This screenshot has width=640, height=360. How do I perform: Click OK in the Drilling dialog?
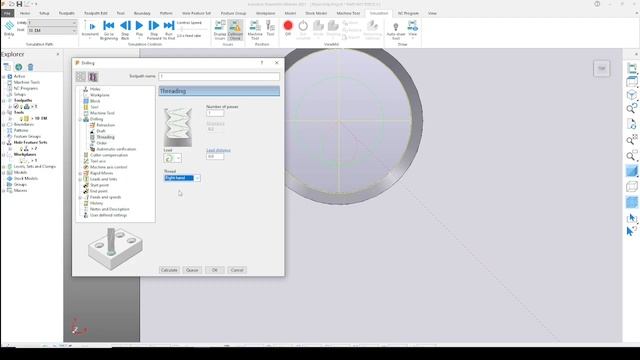pyautogui.click(x=215, y=270)
